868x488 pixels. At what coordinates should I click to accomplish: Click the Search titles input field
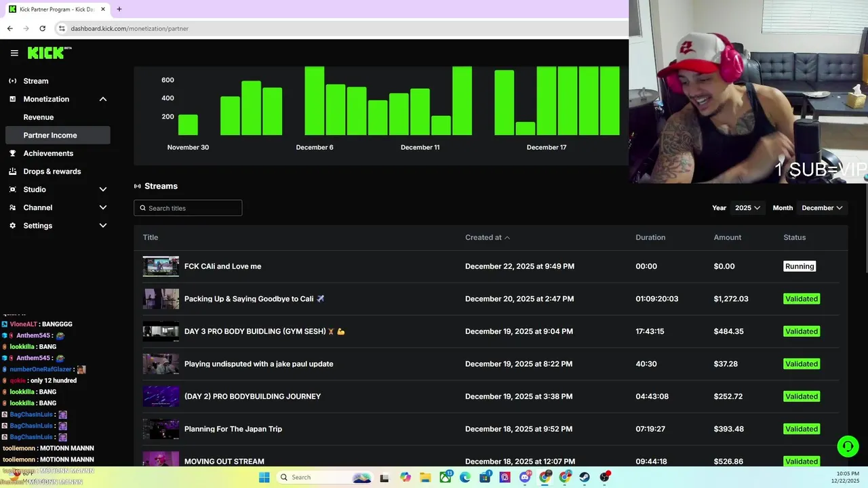click(188, 208)
